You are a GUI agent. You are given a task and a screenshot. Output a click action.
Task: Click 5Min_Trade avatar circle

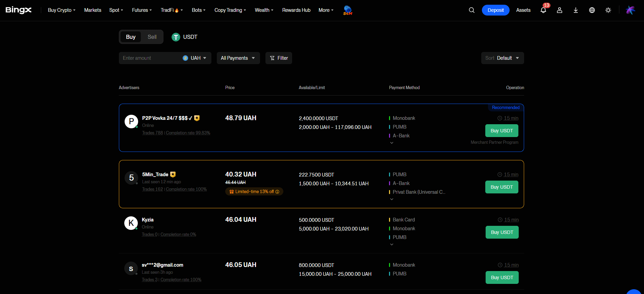pos(131,178)
